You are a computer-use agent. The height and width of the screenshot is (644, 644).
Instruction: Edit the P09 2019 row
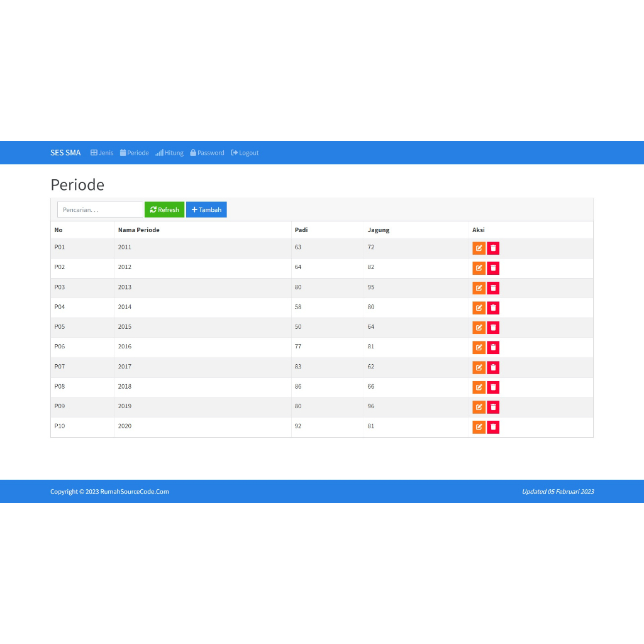click(479, 407)
